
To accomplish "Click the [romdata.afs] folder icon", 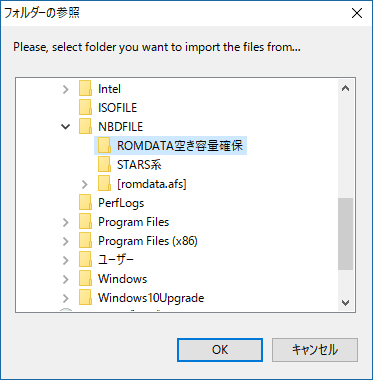I will coord(104,184).
